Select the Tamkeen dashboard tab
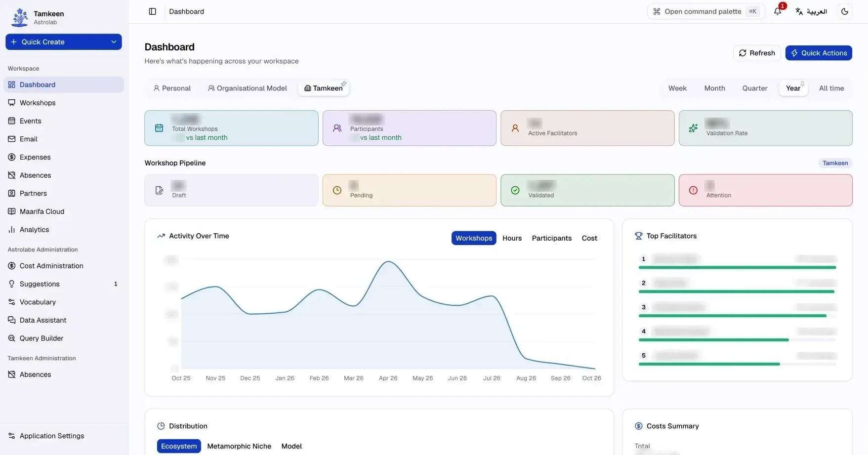Image resolution: width=868 pixels, height=455 pixels. [324, 88]
